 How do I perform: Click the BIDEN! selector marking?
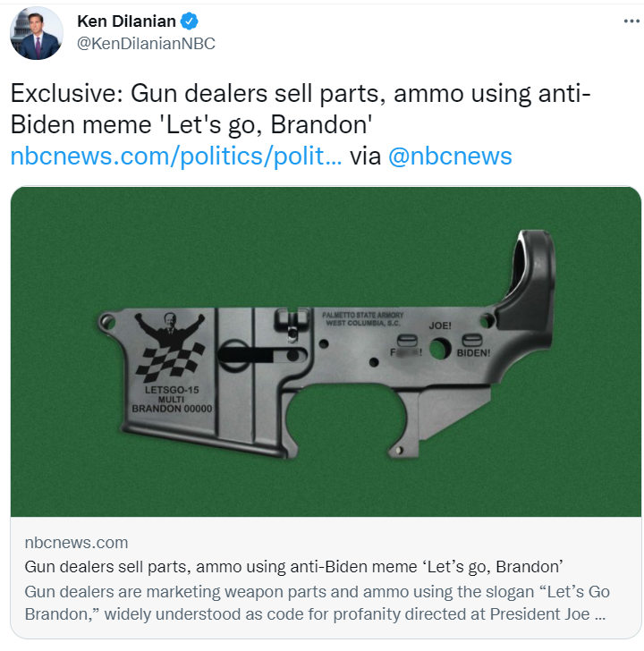[x=473, y=353]
